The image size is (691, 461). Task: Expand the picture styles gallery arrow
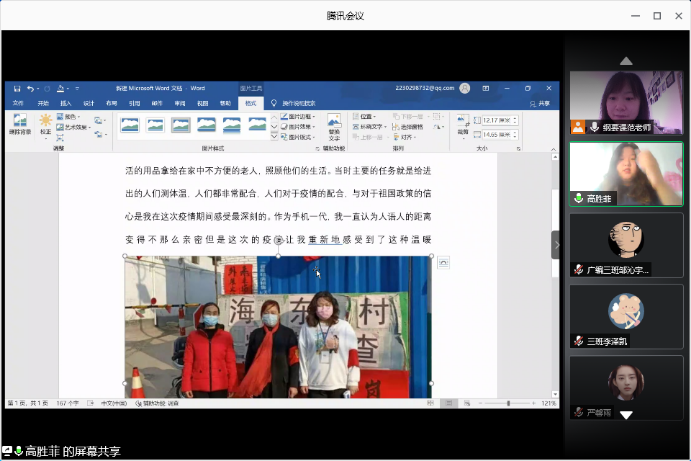coord(274,134)
